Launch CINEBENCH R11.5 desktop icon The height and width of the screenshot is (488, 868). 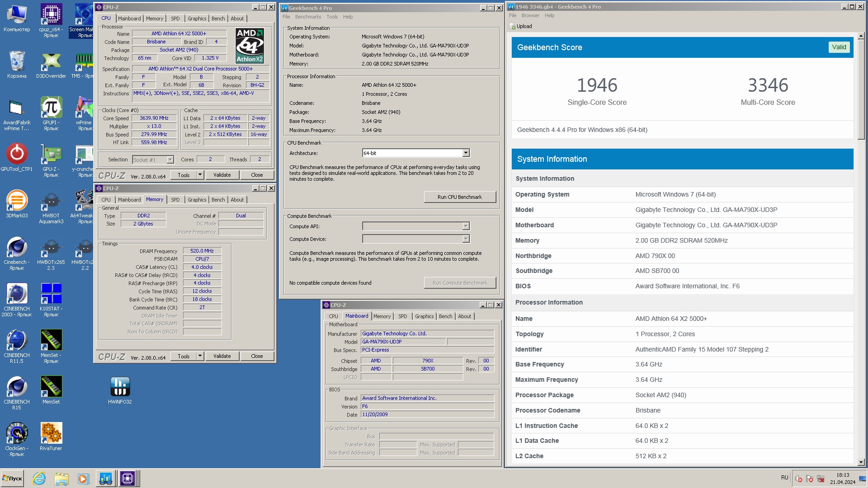pos(17,347)
